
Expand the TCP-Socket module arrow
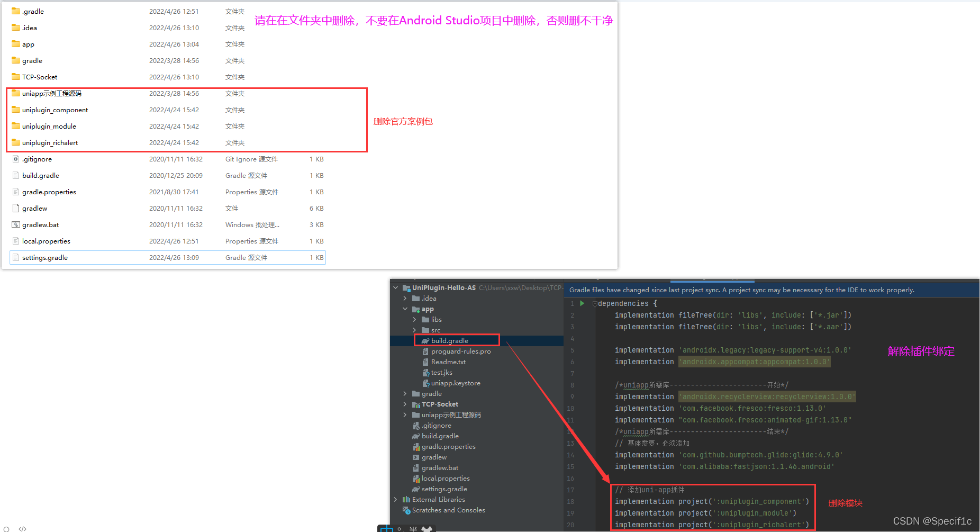coord(405,404)
